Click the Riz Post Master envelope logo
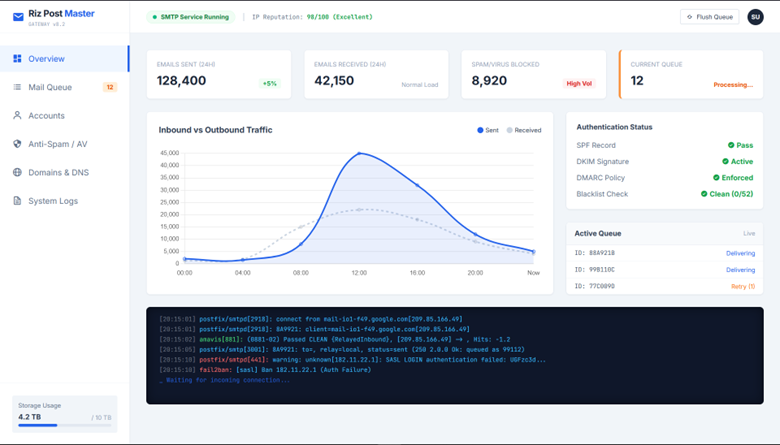 (x=18, y=17)
